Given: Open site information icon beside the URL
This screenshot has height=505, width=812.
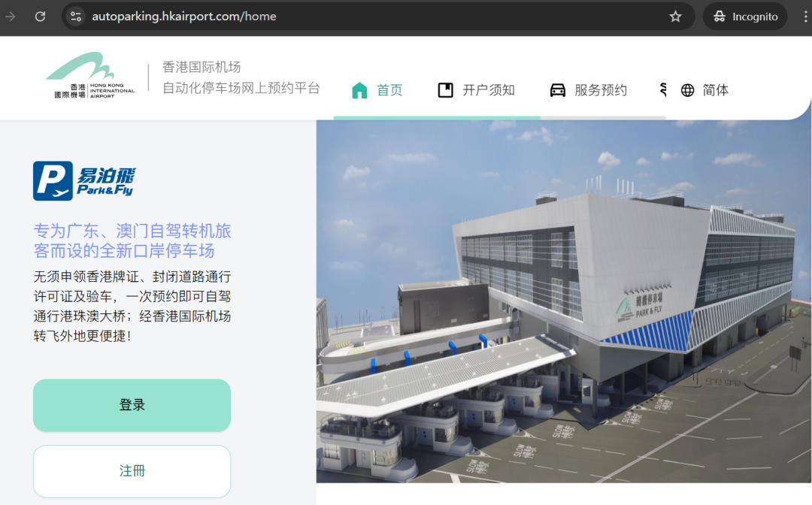Looking at the screenshot, I should [76, 17].
